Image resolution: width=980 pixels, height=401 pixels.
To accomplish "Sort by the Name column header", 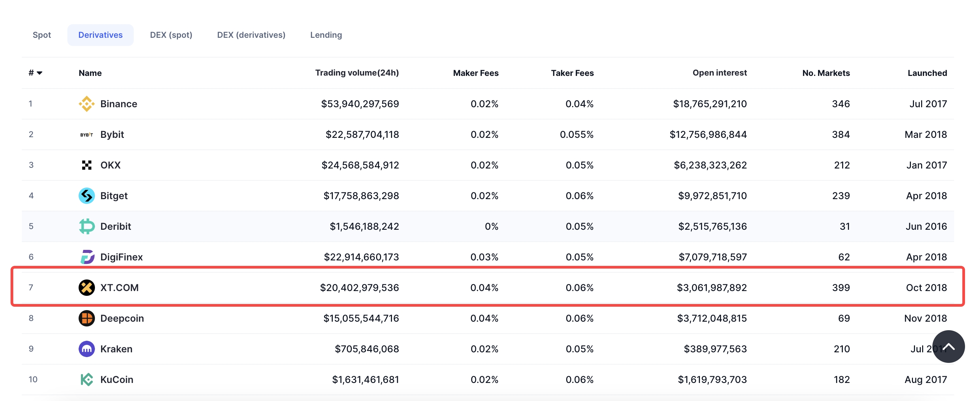I will point(90,73).
